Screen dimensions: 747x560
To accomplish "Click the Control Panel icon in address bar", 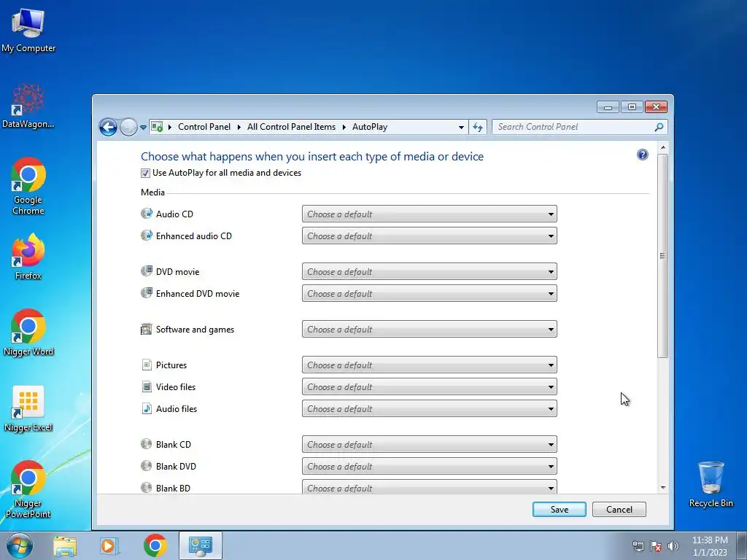I will 156,127.
